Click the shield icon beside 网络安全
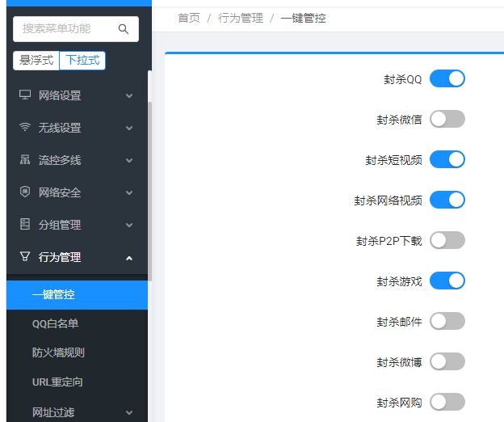This screenshot has height=422, width=504. [x=24, y=192]
